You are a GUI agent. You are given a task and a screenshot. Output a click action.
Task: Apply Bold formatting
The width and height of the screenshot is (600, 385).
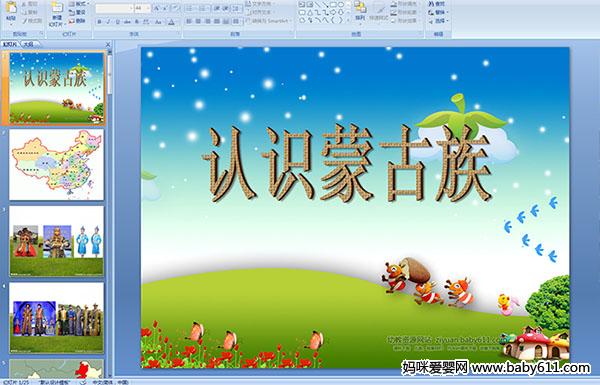99,22
